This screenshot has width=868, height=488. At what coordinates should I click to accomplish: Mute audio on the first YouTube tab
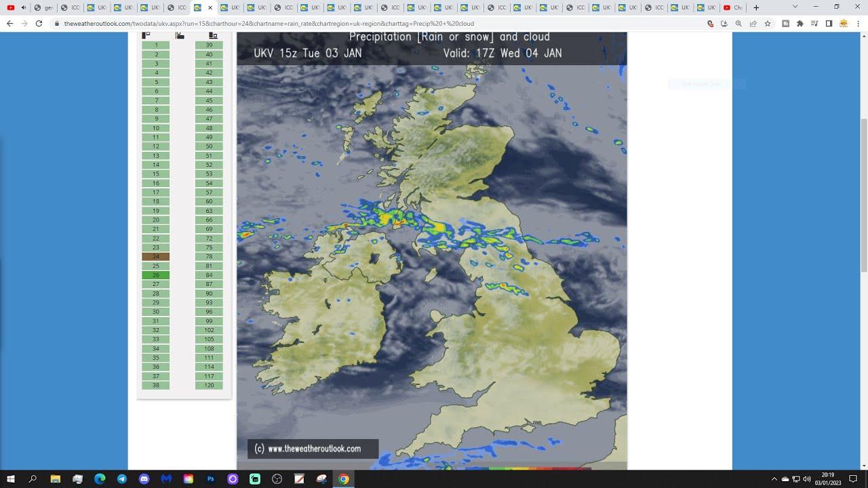[x=24, y=7]
